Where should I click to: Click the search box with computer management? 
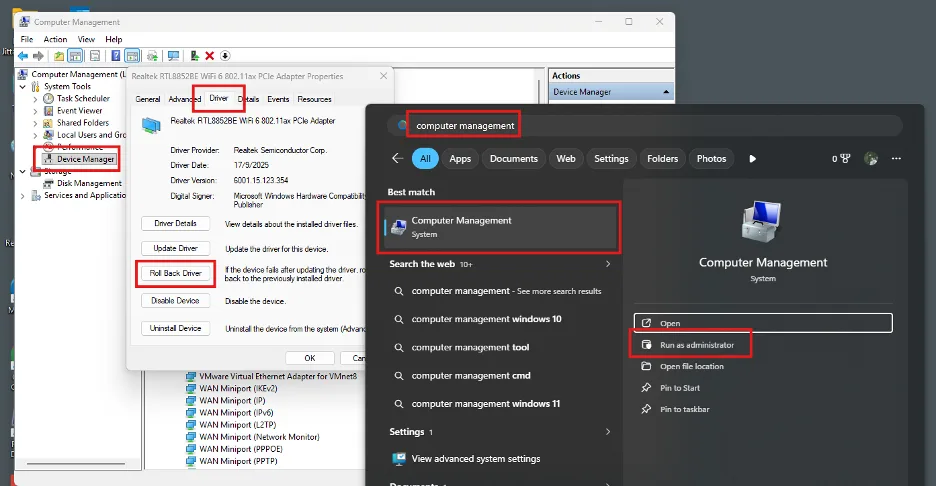(x=645, y=125)
